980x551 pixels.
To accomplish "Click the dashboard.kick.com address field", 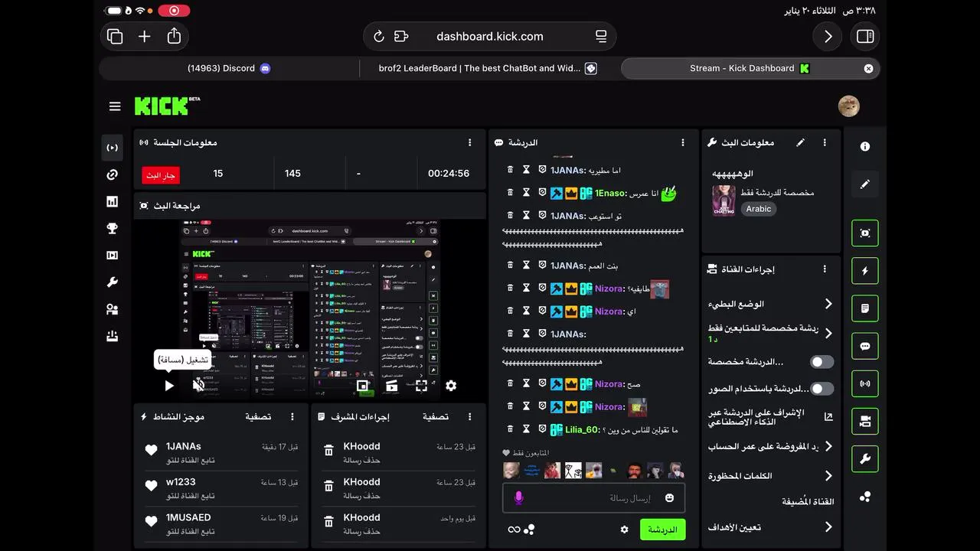I will click(x=490, y=37).
